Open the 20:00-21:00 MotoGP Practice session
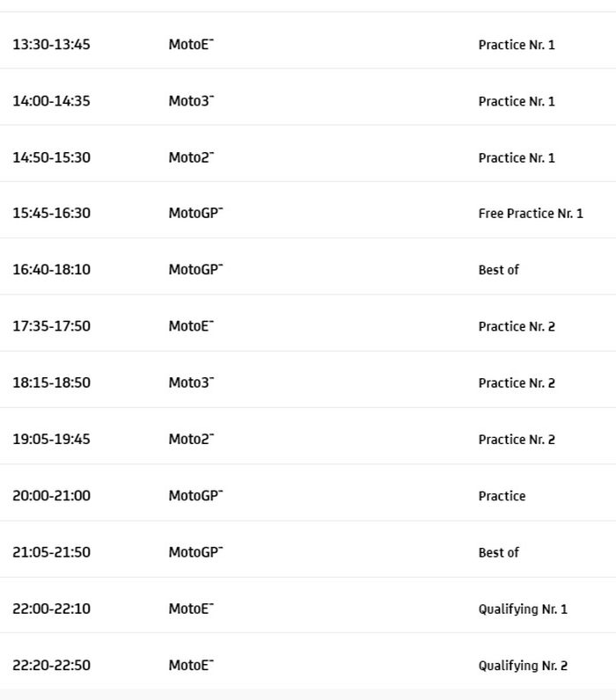Viewport: 616px width, 700px height. [502, 496]
